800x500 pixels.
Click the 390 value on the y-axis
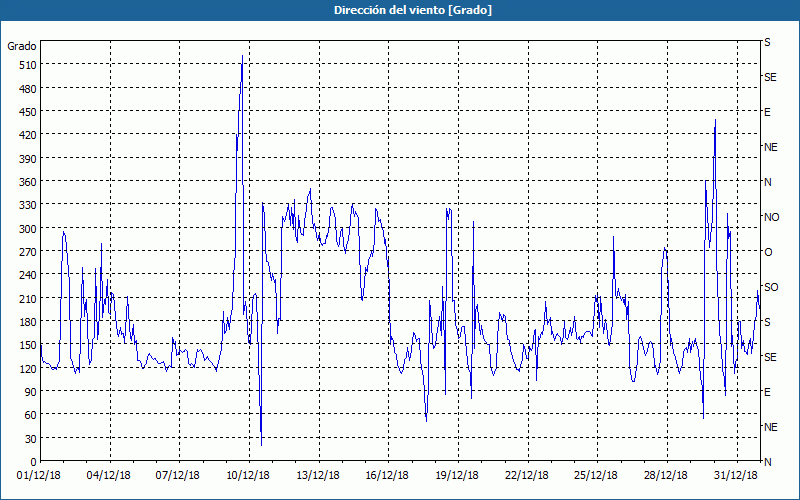pos(28,159)
